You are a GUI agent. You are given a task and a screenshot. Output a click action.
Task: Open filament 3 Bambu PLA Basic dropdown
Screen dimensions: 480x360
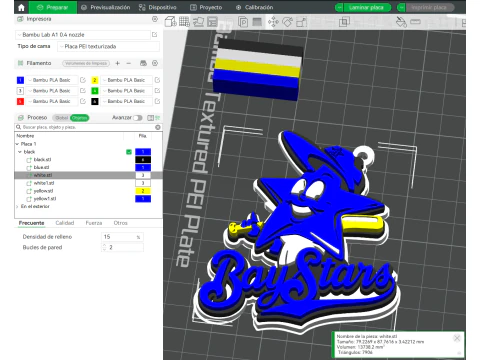pos(52,91)
